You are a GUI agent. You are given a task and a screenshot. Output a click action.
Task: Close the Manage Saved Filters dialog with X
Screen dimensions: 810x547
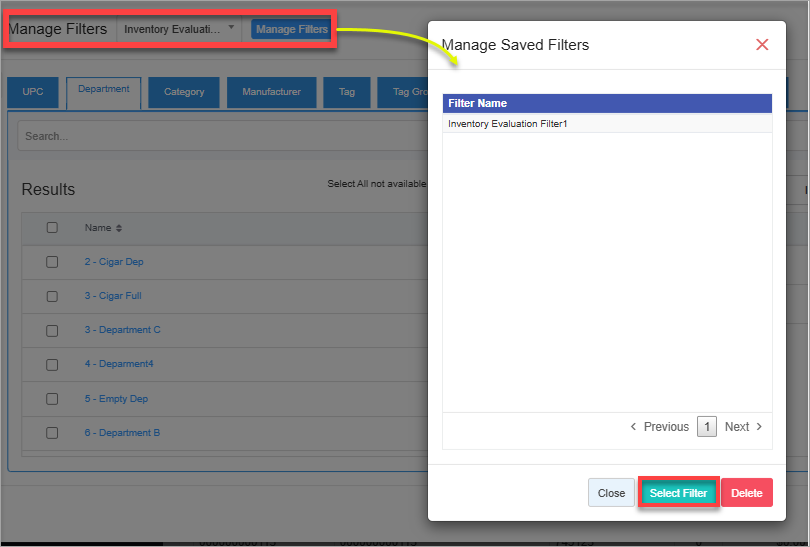tap(762, 45)
